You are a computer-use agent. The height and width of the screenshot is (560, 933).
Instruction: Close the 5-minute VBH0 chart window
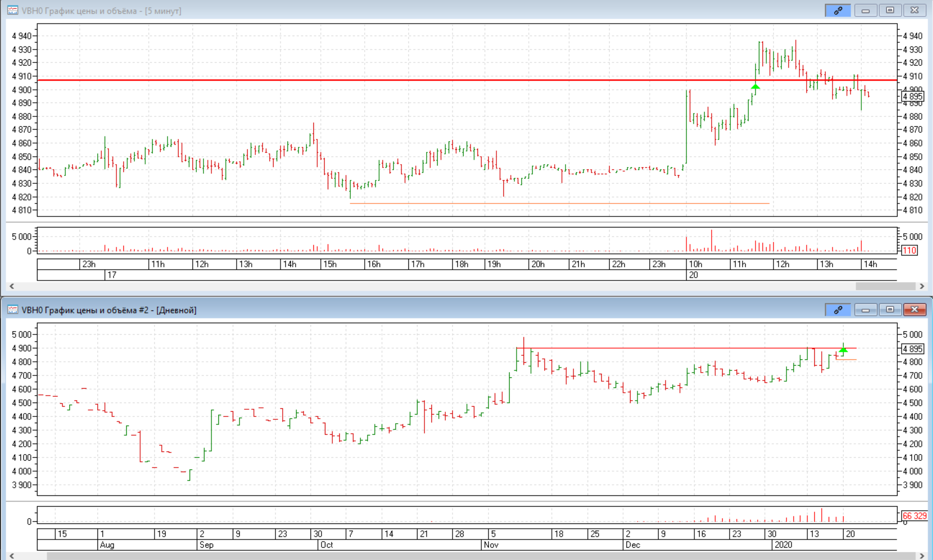click(914, 11)
